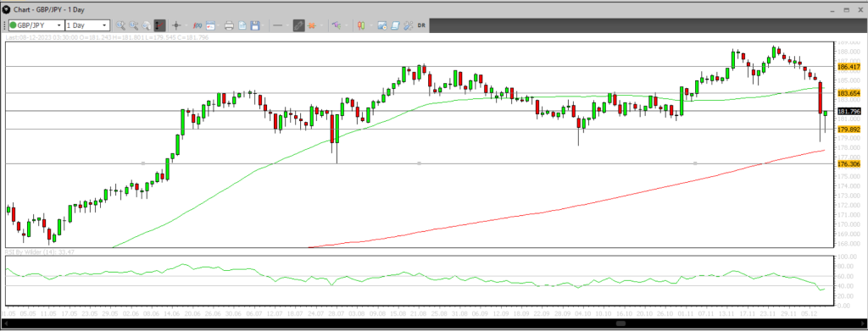Click the print chart icon
The height and width of the screenshot is (331, 868).
coord(229,25)
